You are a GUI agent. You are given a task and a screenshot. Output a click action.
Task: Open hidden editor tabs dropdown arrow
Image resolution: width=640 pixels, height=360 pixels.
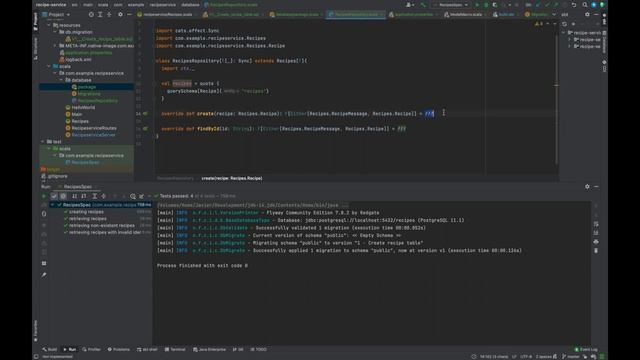pyautogui.click(x=554, y=14)
